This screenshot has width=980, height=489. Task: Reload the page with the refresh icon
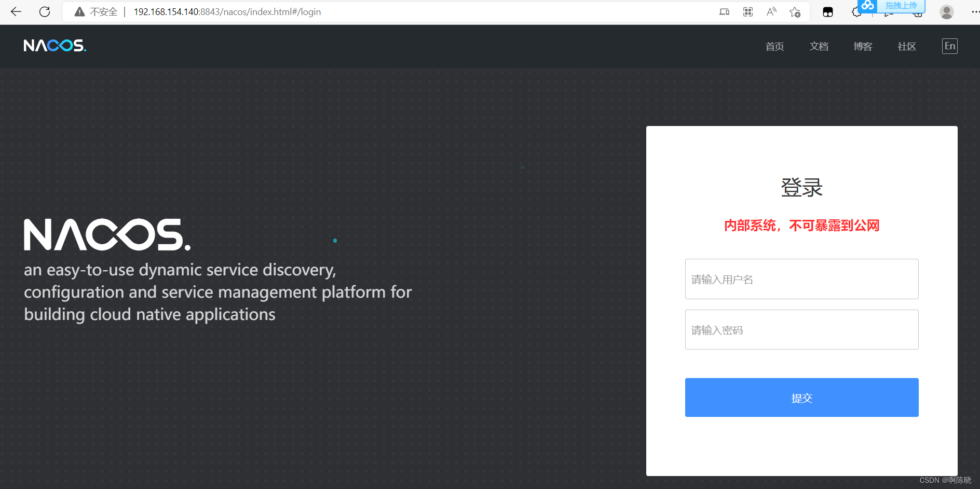[45, 11]
